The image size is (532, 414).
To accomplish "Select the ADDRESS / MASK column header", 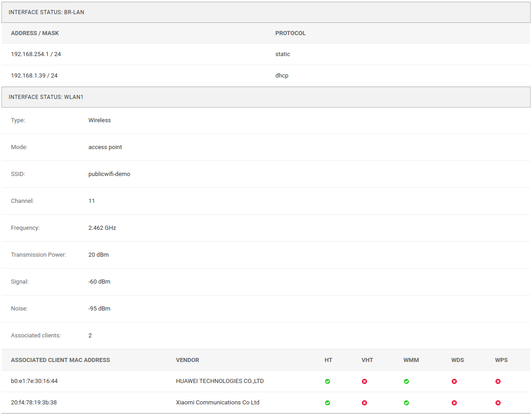I will coord(35,33).
